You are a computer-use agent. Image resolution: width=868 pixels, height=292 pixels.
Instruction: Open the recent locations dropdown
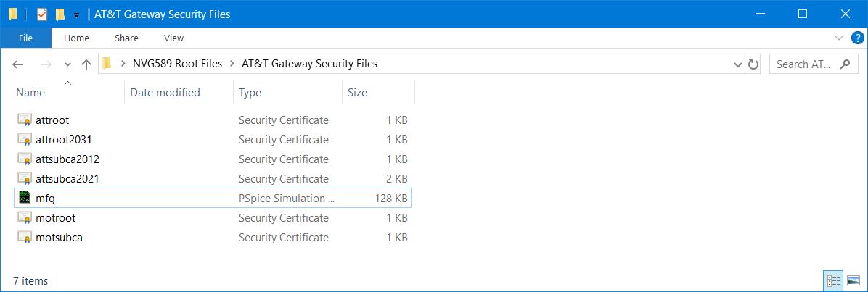coord(67,64)
